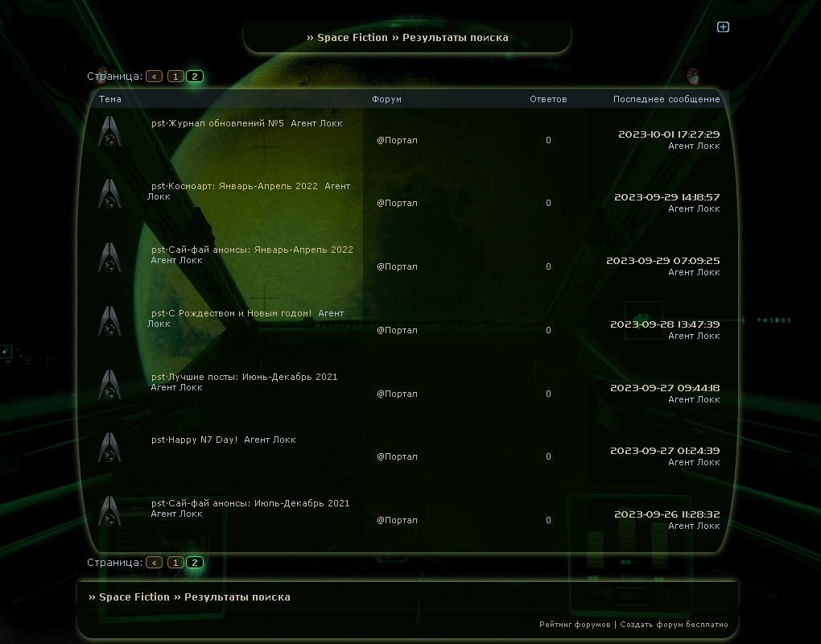Click Результаты поиска in bottom breadcrumb
This screenshot has height=644, width=821.
click(237, 597)
